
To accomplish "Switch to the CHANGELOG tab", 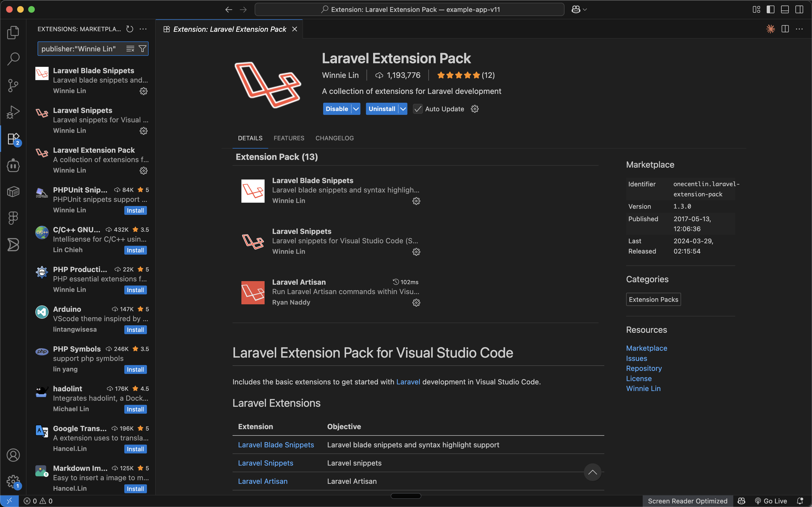I will (x=334, y=138).
